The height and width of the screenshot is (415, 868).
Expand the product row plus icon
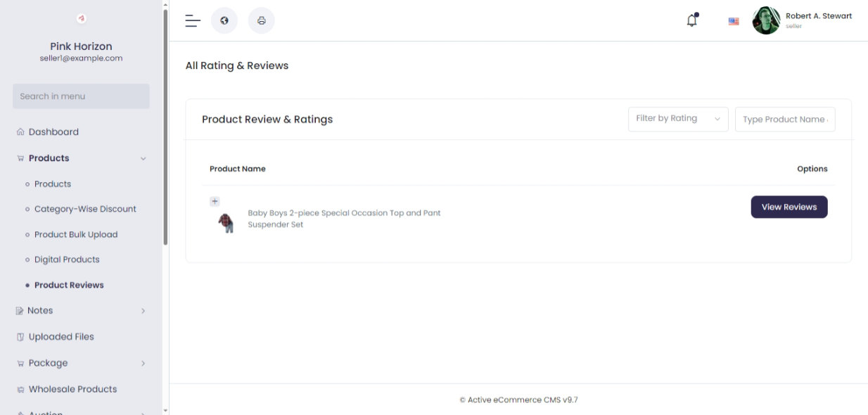(x=215, y=202)
